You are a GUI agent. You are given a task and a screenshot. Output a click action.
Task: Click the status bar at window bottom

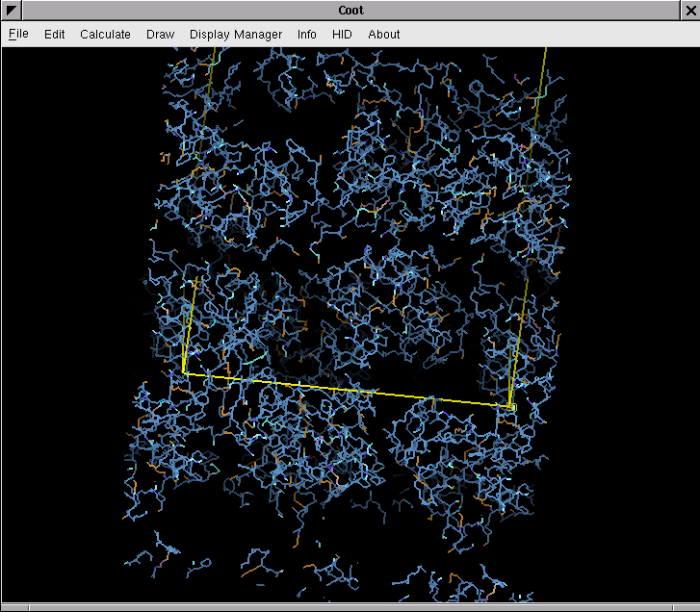tap(350, 607)
